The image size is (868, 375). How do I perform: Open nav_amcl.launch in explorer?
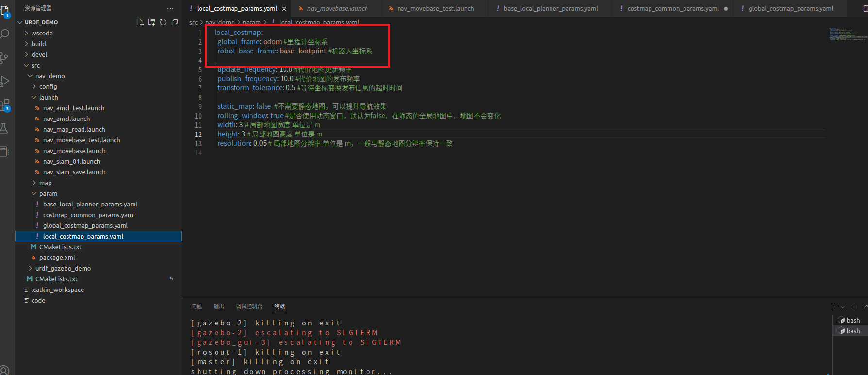click(67, 119)
